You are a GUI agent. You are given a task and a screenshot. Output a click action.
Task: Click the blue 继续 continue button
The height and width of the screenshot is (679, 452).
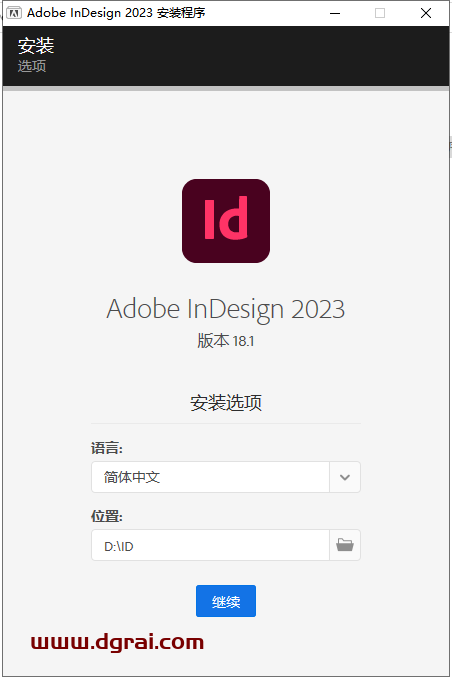click(226, 601)
